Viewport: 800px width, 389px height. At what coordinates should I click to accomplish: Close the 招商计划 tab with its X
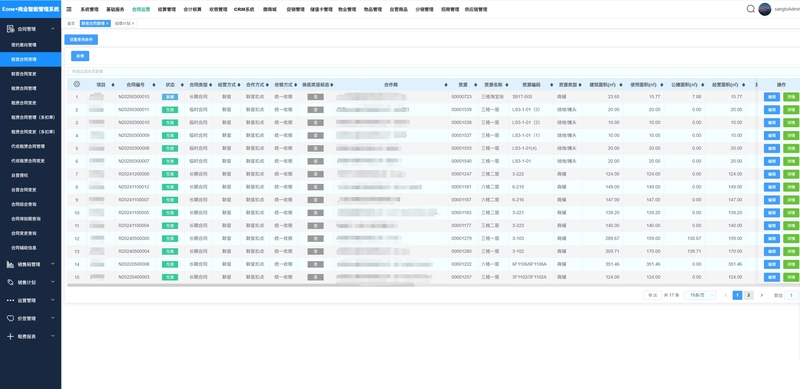pyautogui.click(x=133, y=23)
